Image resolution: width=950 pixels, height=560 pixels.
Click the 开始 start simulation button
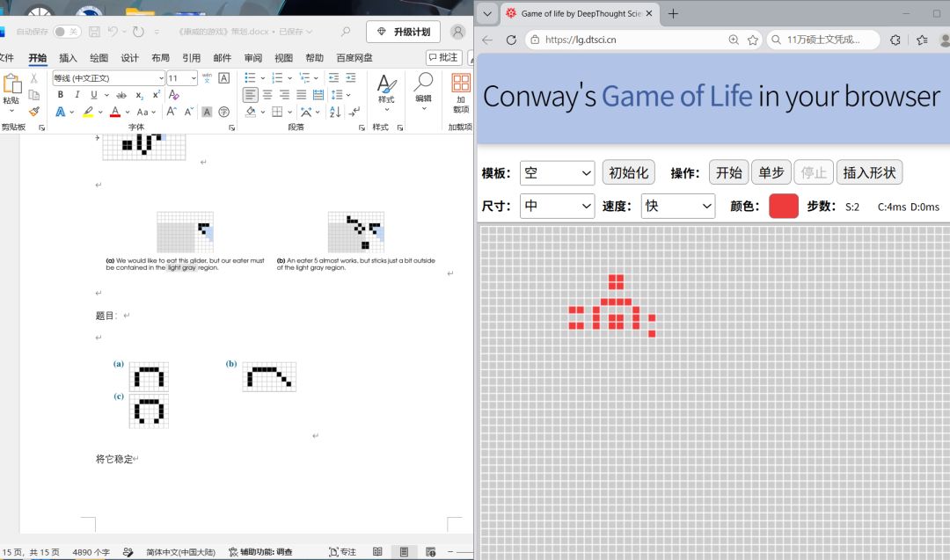[729, 172]
